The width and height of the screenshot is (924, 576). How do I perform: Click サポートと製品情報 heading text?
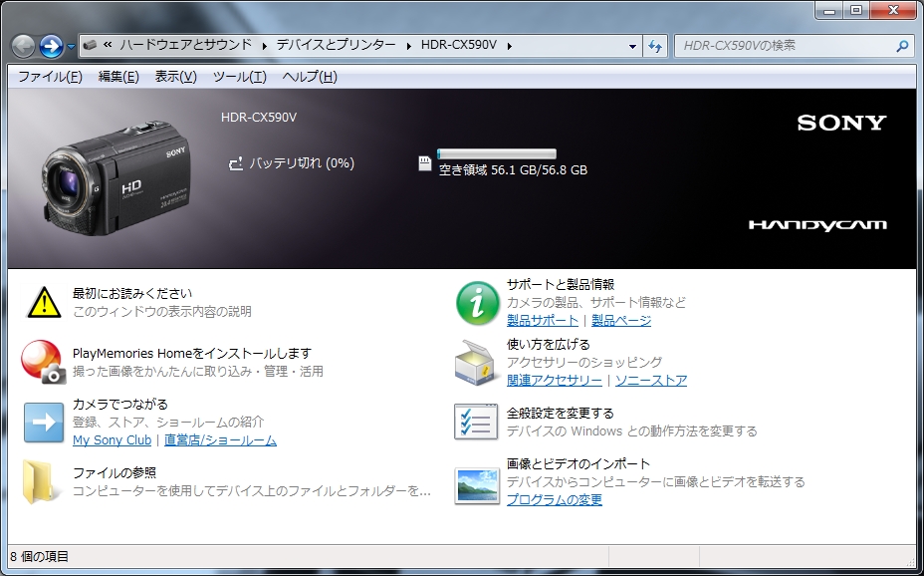click(561, 284)
